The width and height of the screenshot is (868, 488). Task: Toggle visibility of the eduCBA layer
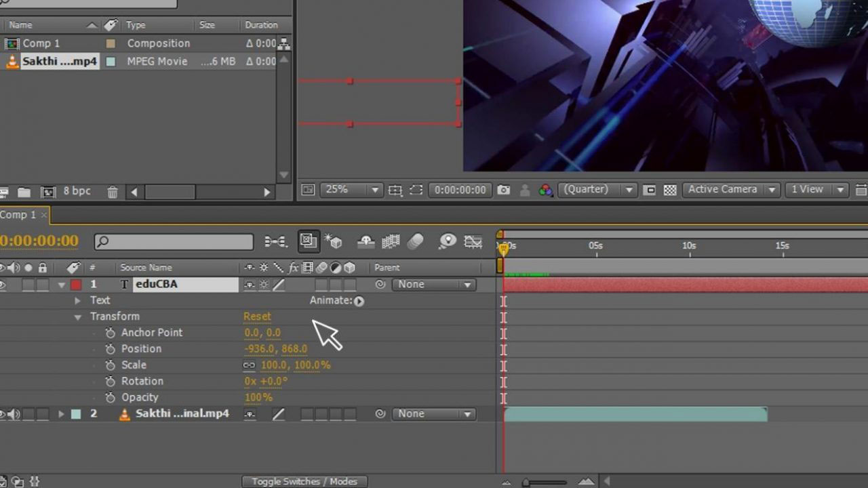point(4,284)
